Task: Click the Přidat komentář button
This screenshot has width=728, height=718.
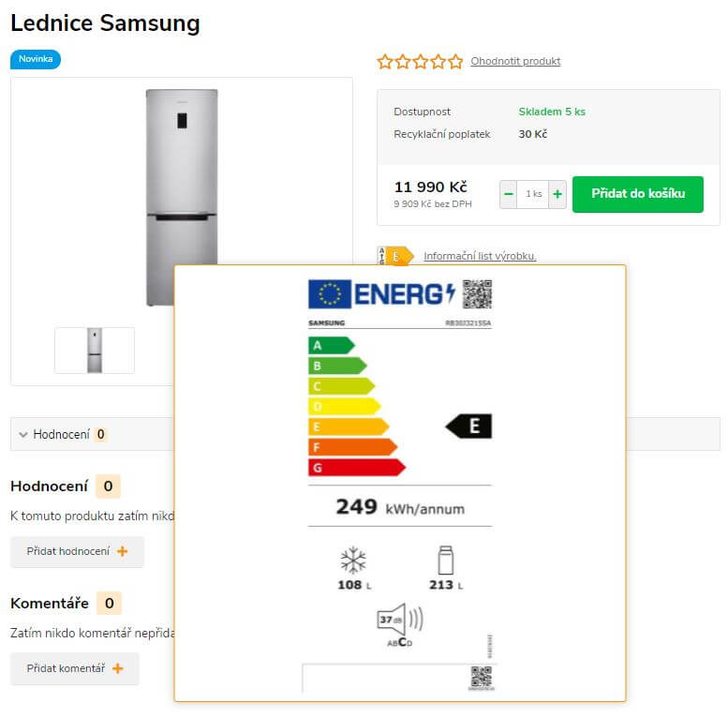Action: tap(75, 668)
